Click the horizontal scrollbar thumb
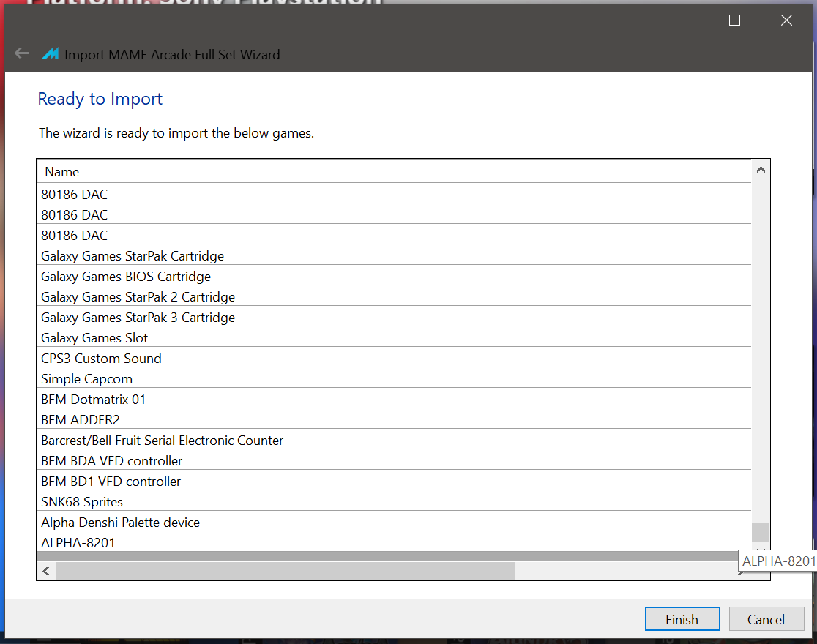Screen dimensions: 817x644 coord(286,571)
